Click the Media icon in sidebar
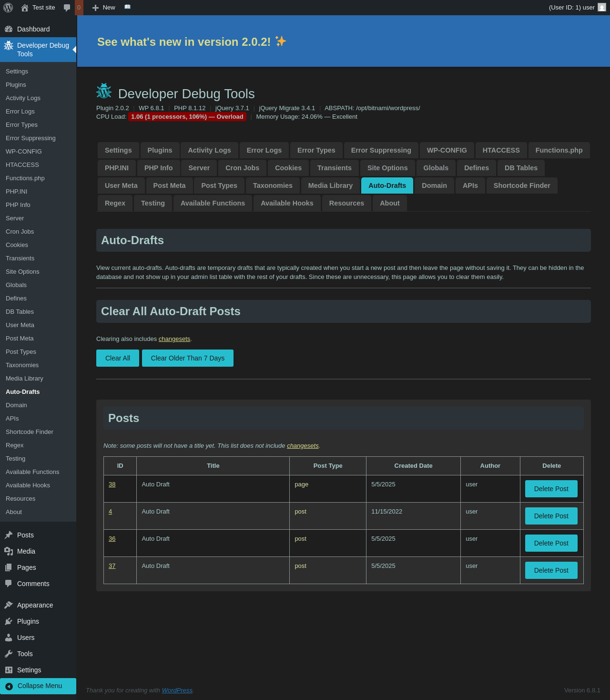This screenshot has width=610, height=700. point(9,551)
